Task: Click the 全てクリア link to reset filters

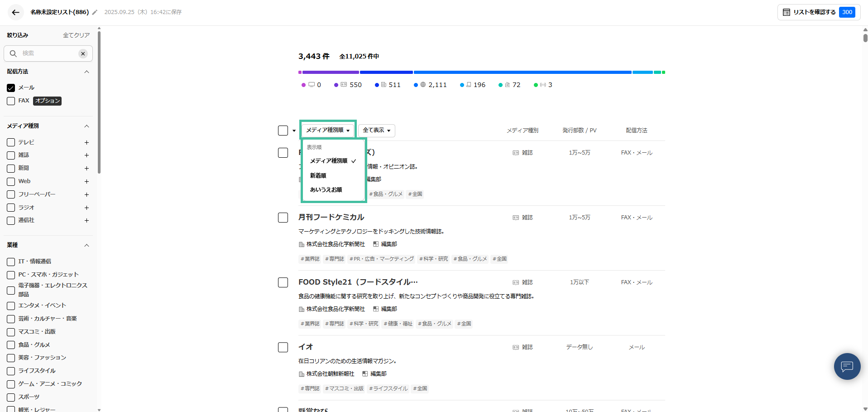Action: coord(76,35)
